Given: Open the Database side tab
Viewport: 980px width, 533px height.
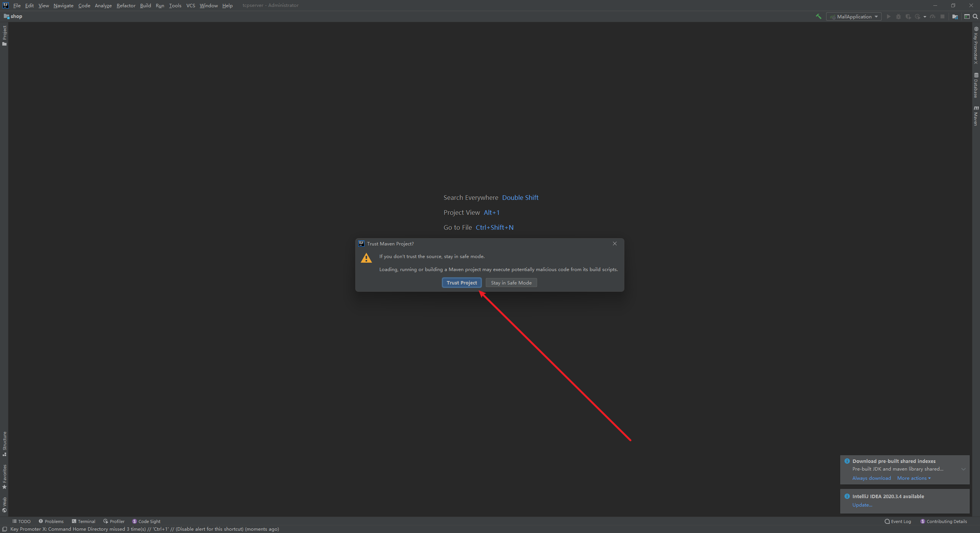Looking at the screenshot, I should (x=976, y=85).
